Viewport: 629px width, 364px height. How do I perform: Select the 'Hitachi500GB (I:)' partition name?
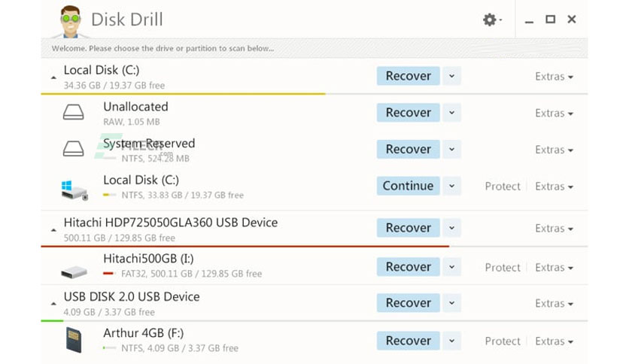(x=148, y=259)
